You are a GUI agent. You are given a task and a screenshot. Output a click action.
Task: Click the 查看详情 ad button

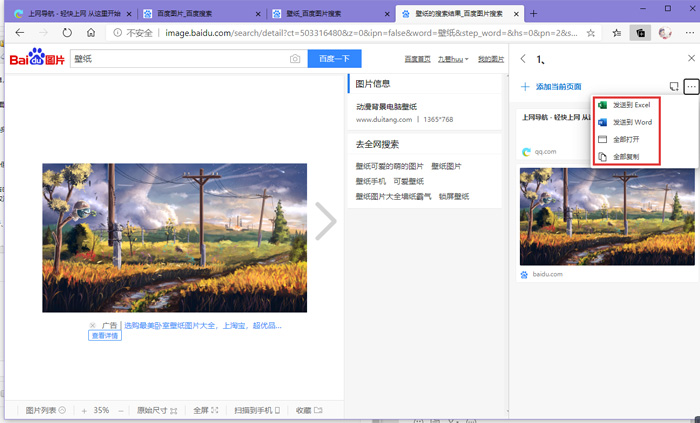pyautogui.click(x=105, y=336)
